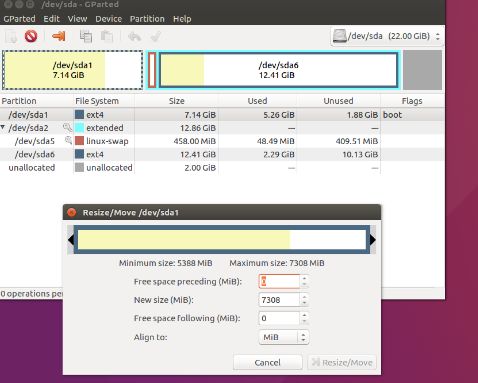Screen dimensions: 478x383
Task: Collapse the /dev/sda2 extended partition tree
Action: (3, 127)
